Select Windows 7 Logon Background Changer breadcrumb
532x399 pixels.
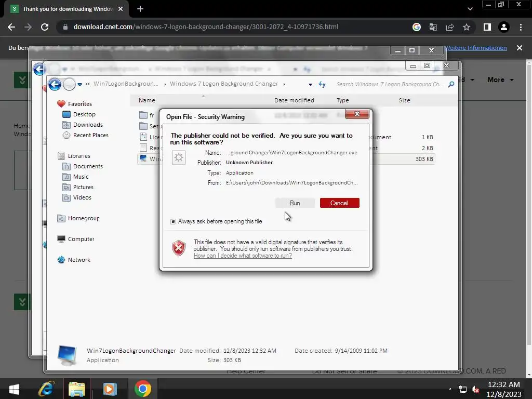pos(224,84)
